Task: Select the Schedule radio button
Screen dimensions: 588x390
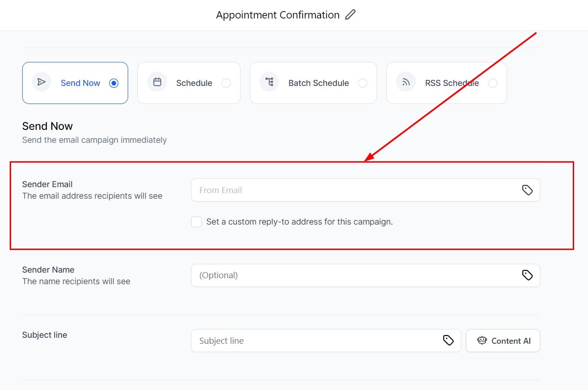Action: click(x=226, y=83)
